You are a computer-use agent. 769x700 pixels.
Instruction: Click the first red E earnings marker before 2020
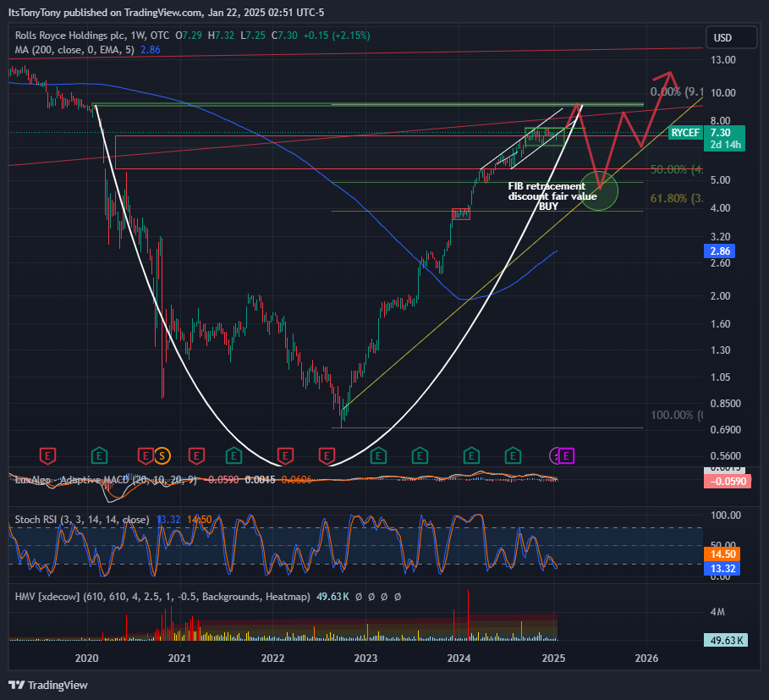coord(47,456)
